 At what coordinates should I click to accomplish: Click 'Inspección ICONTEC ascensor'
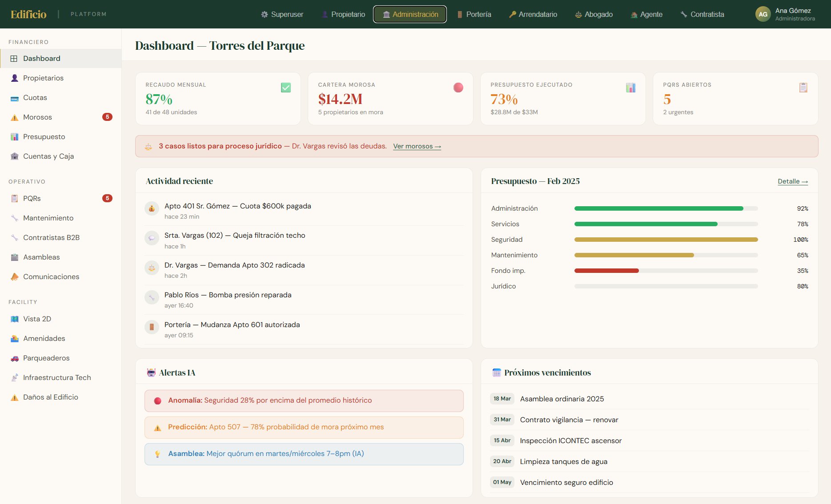point(571,441)
